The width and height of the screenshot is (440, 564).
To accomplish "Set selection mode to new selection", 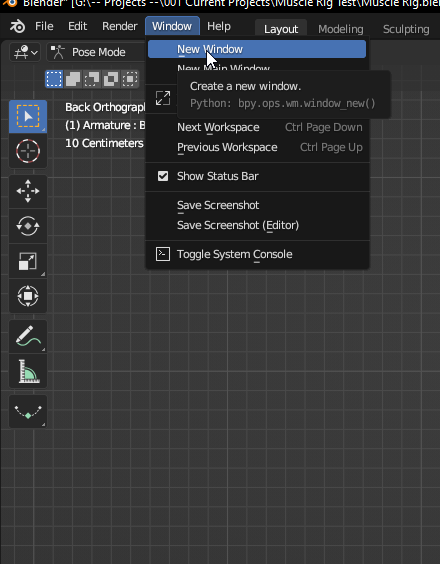I will pyautogui.click(x=54, y=79).
